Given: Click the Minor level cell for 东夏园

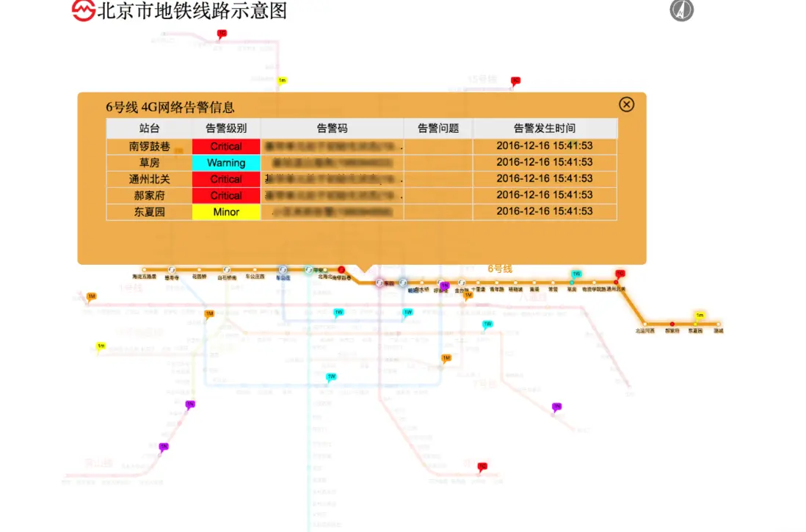Looking at the screenshot, I should [226, 212].
